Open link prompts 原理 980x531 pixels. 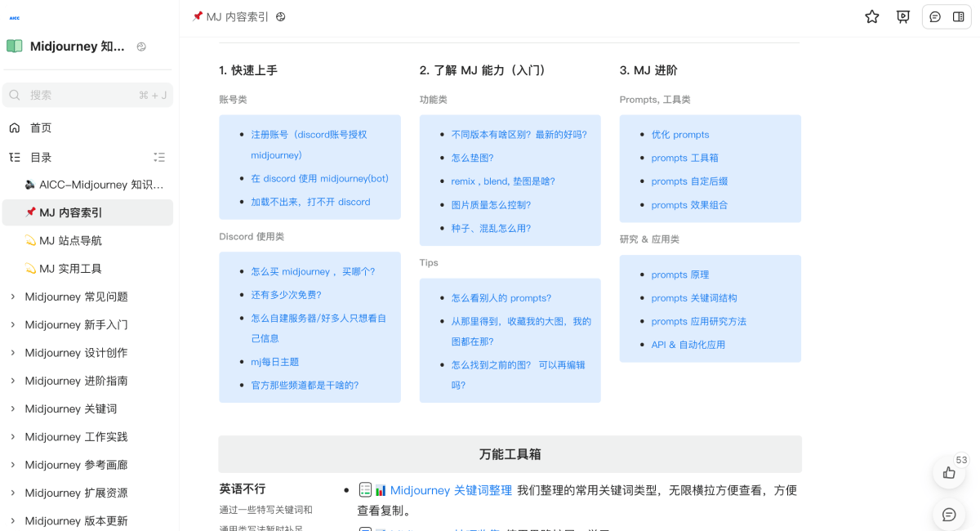680,274
